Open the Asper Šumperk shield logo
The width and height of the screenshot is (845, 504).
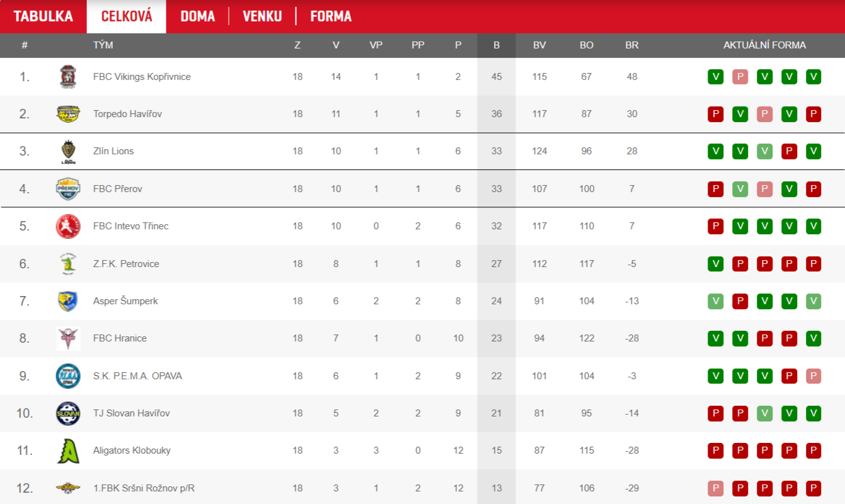pyautogui.click(x=67, y=301)
